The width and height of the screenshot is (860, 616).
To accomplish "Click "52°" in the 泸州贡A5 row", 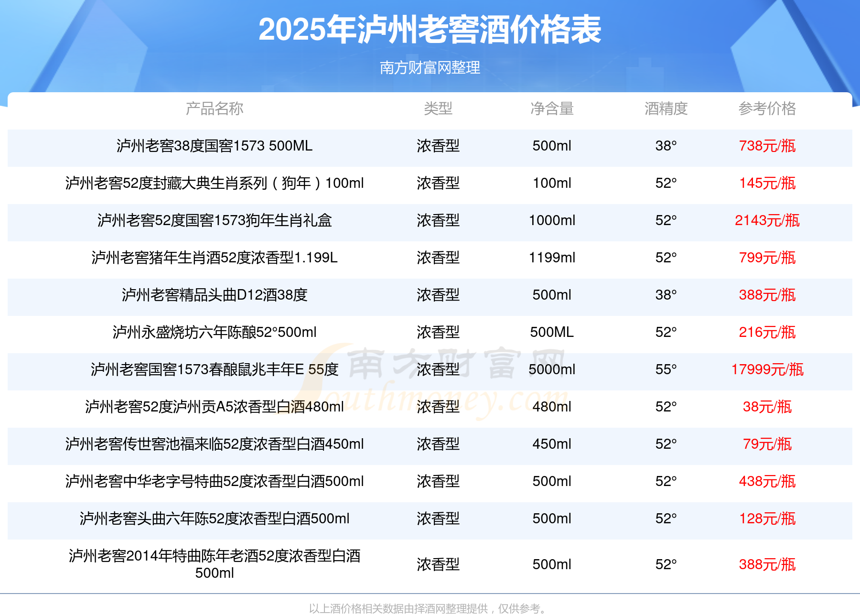I will pyautogui.click(x=666, y=407).
